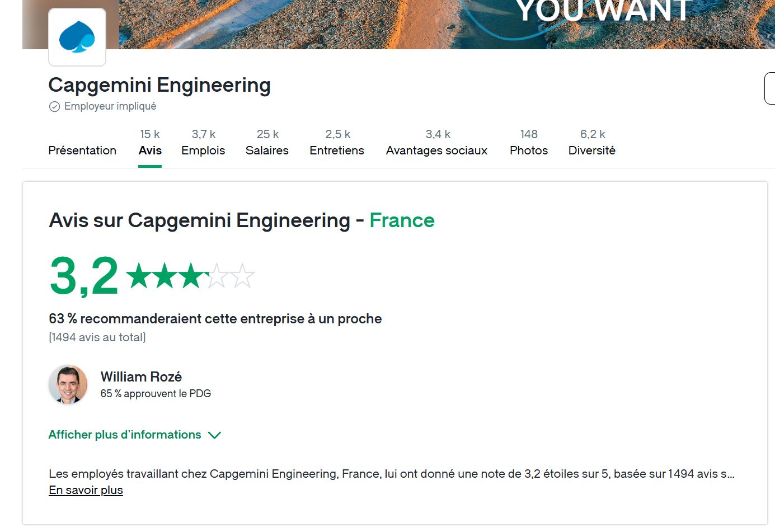The image size is (775, 532).
Task: Switch to the Emplois tab
Action: click(203, 149)
